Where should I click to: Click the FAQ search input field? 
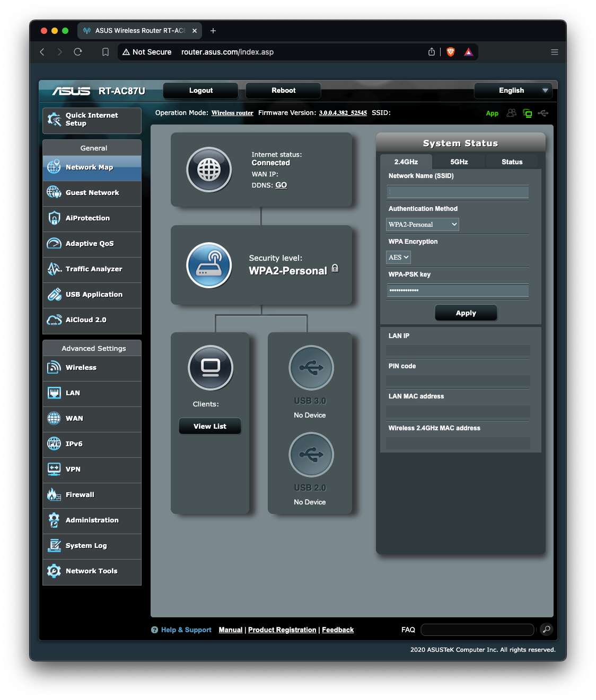click(x=477, y=630)
